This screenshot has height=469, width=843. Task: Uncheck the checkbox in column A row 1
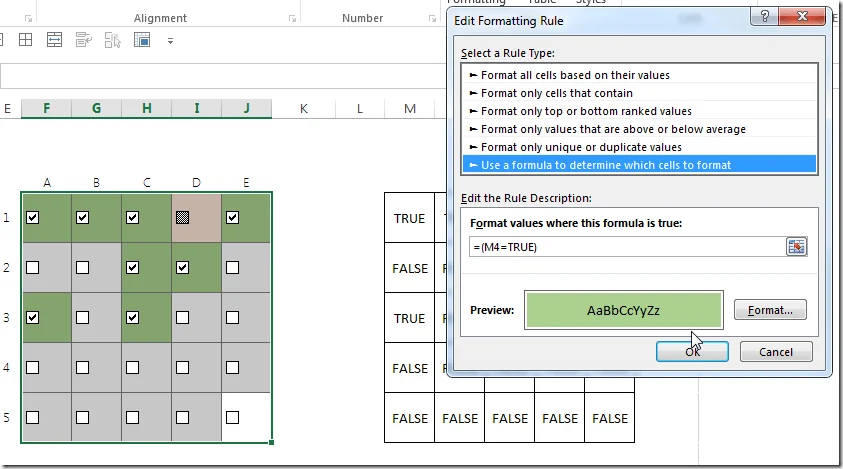coord(33,217)
